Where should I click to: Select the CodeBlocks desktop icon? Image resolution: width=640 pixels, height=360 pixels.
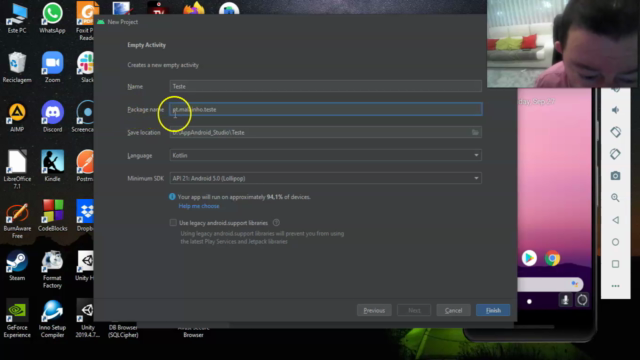[52, 216]
